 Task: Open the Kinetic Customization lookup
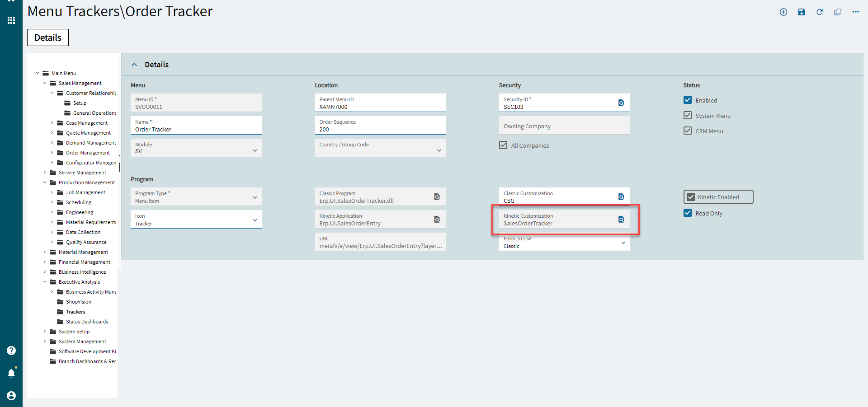click(x=621, y=219)
